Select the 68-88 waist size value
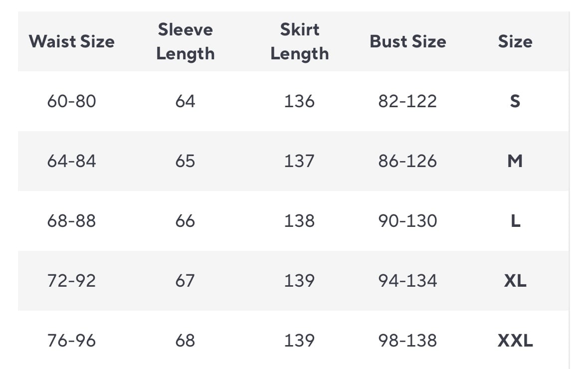Image resolution: width=588 pixels, height=369 pixels. (71, 221)
